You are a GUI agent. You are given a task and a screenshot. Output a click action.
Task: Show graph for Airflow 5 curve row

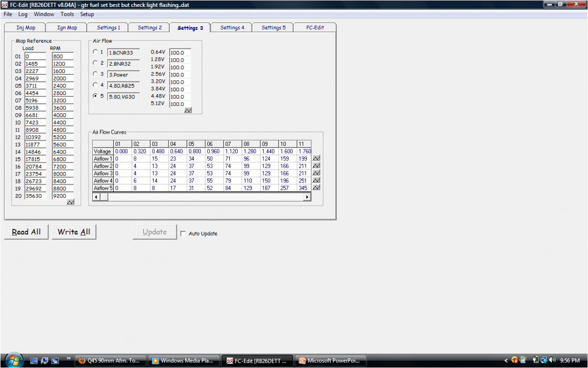(x=316, y=188)
